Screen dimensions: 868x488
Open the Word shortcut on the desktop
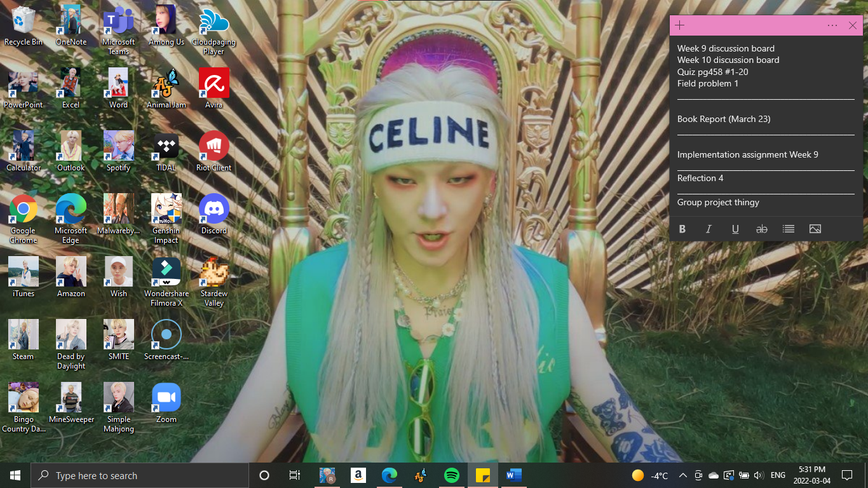point(119,88)
